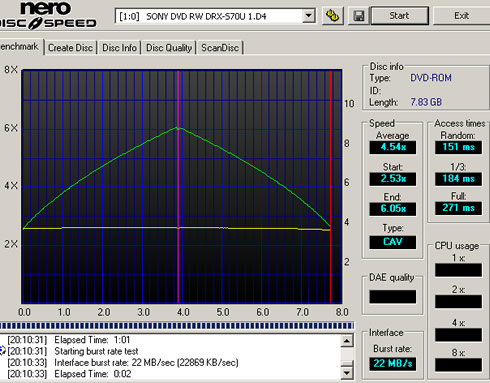Click the Exit button
The height and width of the screenshot is (383, 490).
pos(462,16)
